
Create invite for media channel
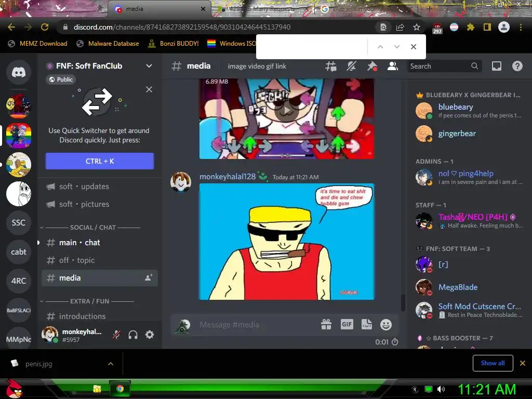click(x=149, y=278)
